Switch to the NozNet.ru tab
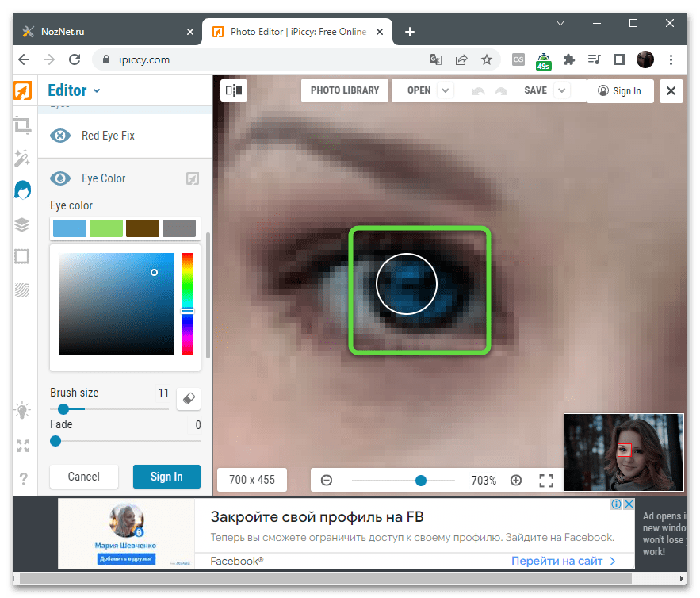The image size is (700, 598). click(107, 32)
